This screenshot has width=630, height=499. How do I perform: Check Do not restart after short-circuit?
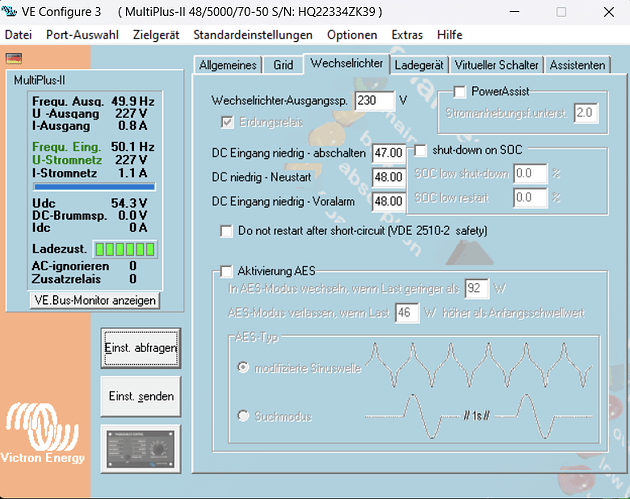tap(226, 231)
